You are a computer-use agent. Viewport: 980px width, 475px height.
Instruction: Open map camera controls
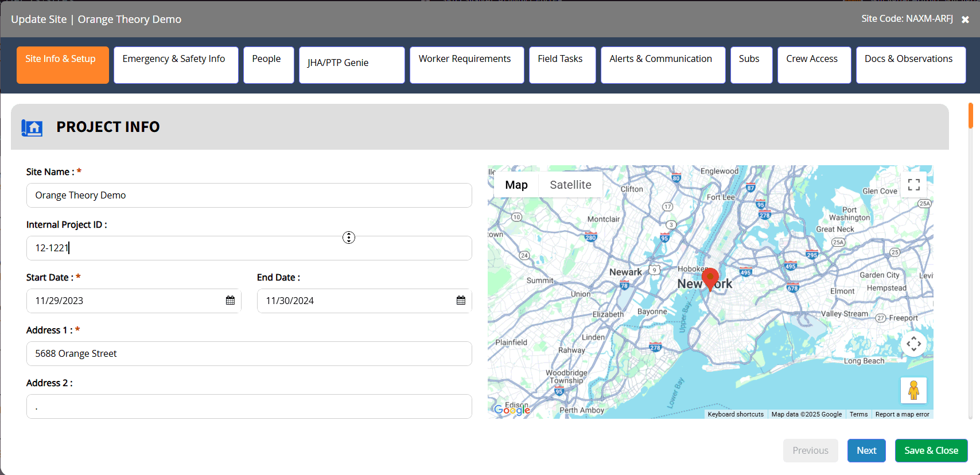click(914, 344)
